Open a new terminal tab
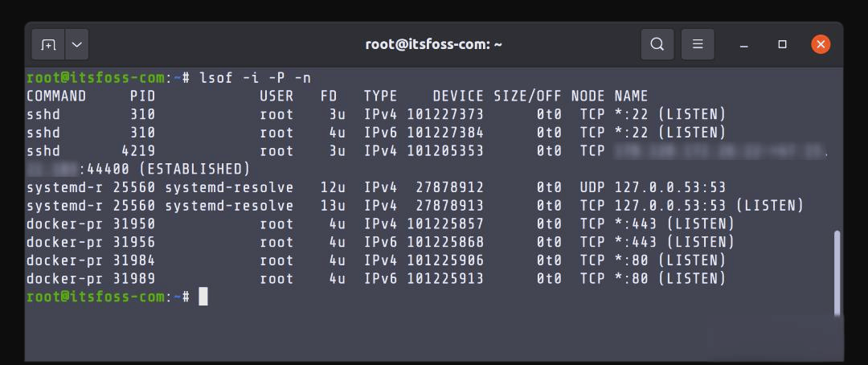The image size is (868, 365). tap(48, 44)
